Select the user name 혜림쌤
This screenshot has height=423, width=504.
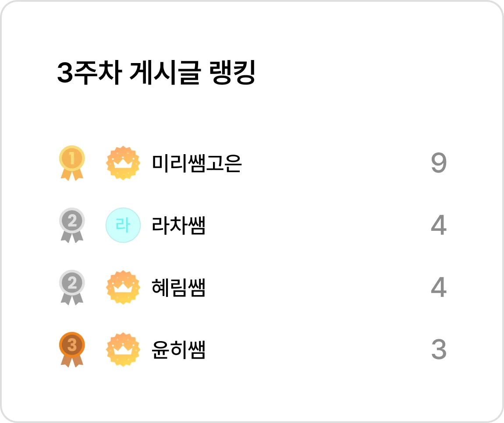[x=178, y=287]
